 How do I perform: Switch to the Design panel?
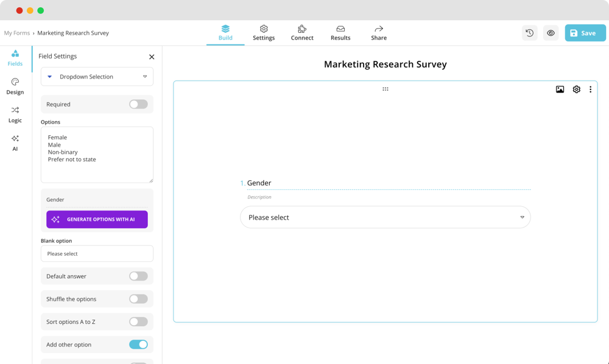pyautogui.click(x=15, y=86)
